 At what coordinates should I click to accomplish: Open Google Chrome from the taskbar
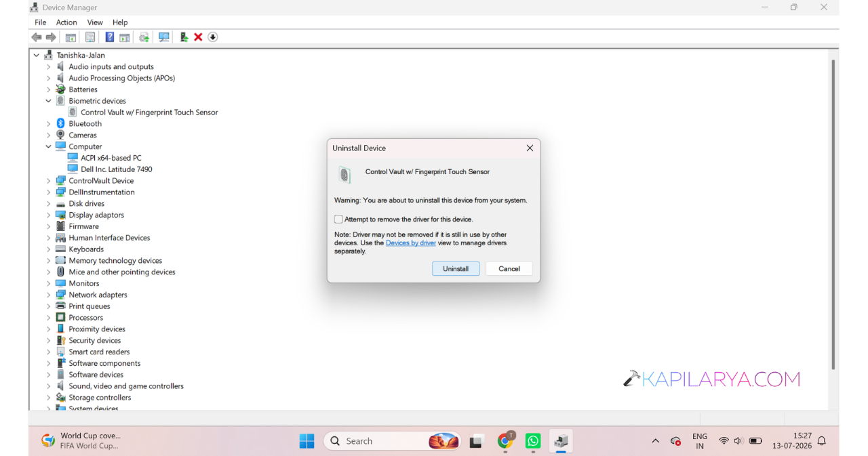point(505,441)
